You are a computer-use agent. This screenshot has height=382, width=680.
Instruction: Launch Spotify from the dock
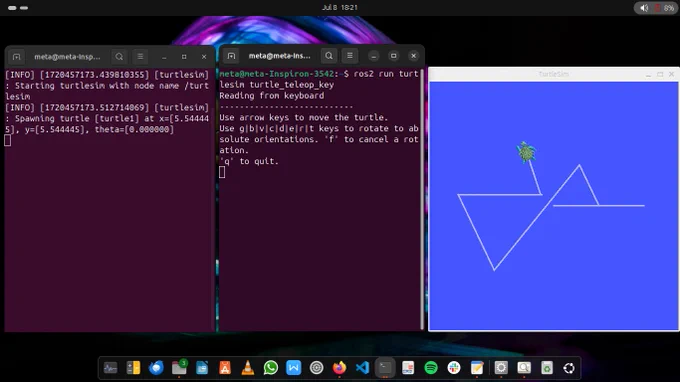point(431,368)
